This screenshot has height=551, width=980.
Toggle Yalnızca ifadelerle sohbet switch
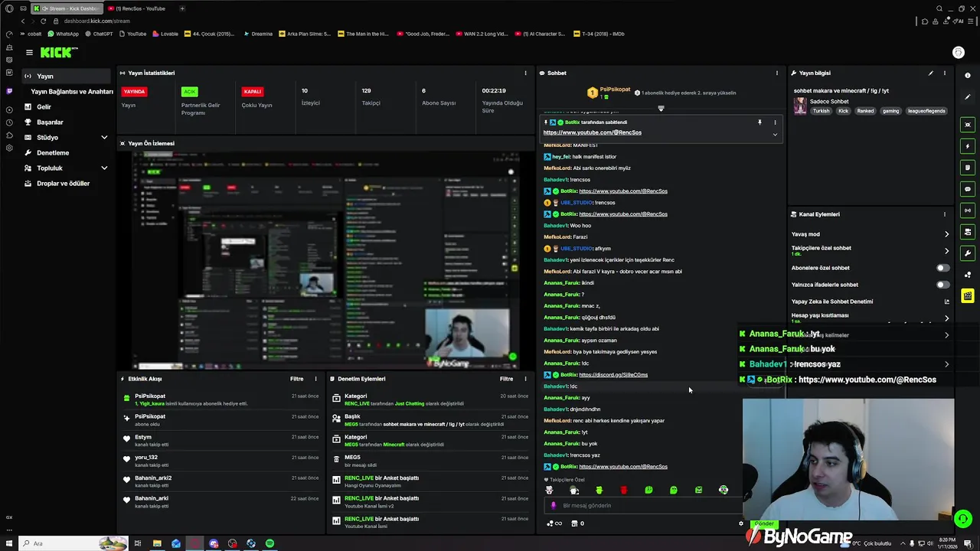point(942,285)
